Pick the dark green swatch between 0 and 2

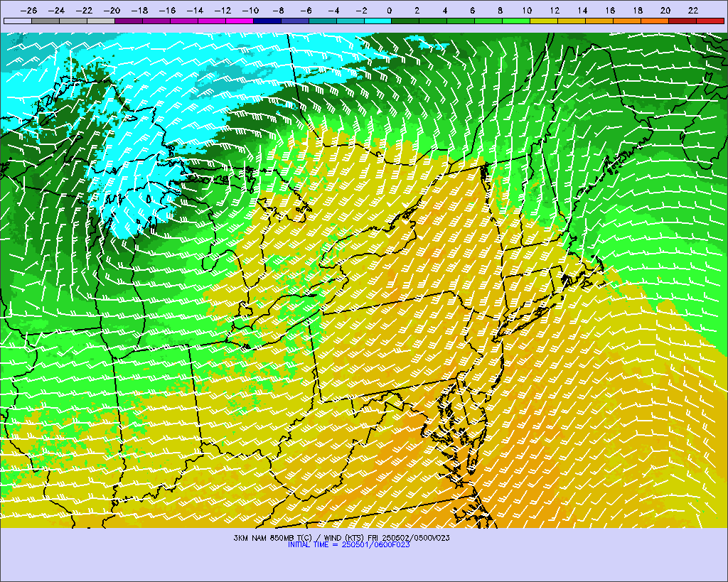tap(406, 21)
